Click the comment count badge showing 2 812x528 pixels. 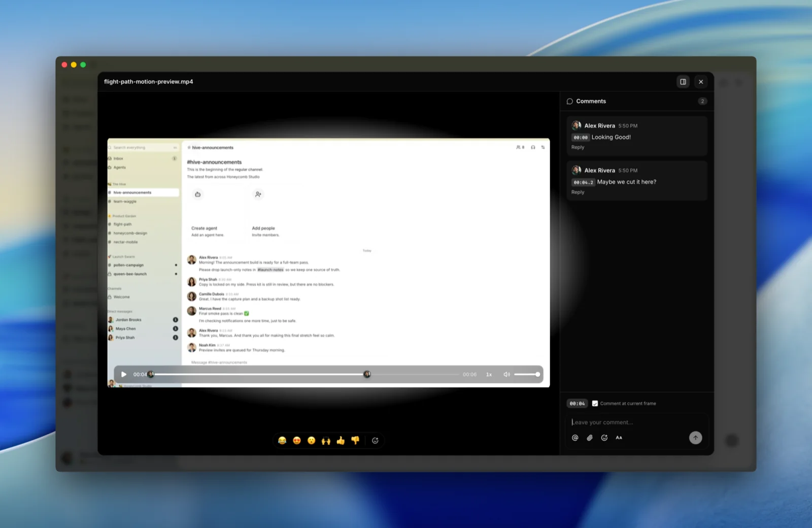702,101
